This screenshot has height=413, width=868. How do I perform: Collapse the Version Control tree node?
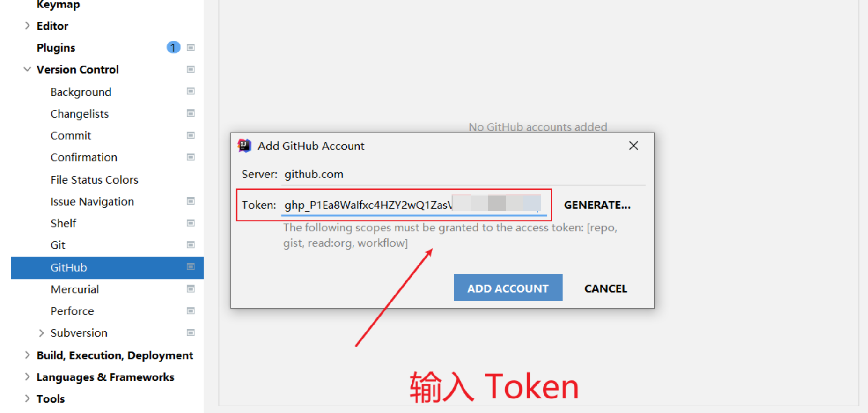tap(27, 69)
